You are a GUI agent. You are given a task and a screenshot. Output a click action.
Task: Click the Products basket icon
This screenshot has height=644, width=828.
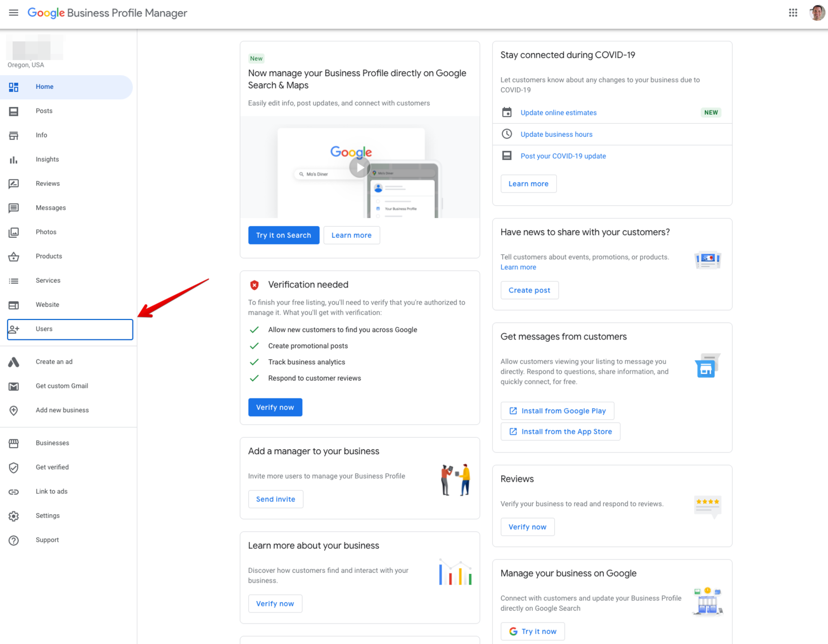click(14, 257)
